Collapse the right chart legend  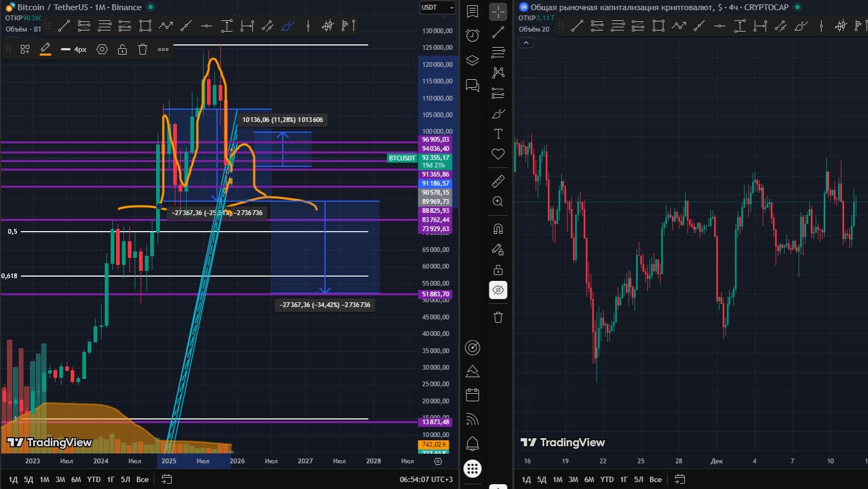click(x=526, y=43)
